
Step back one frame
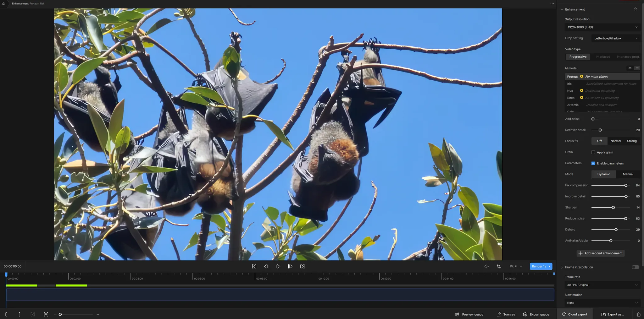tap(266, 266)
